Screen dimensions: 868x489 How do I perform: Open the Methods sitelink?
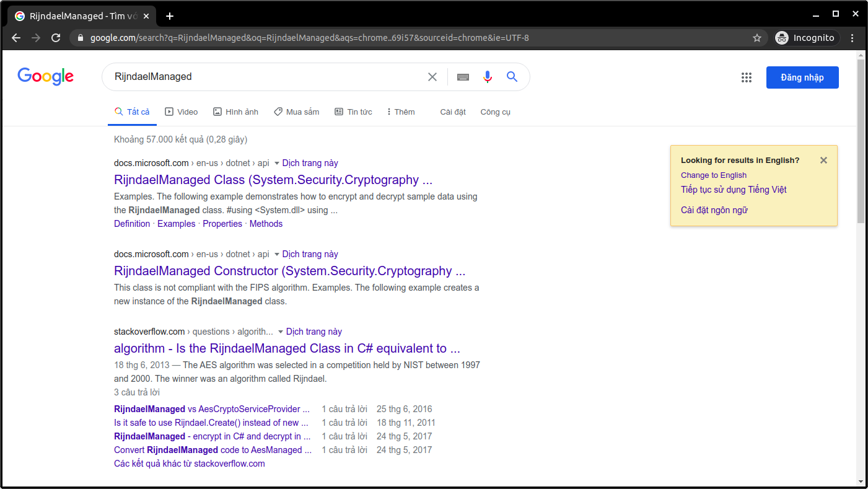(266, 224)
